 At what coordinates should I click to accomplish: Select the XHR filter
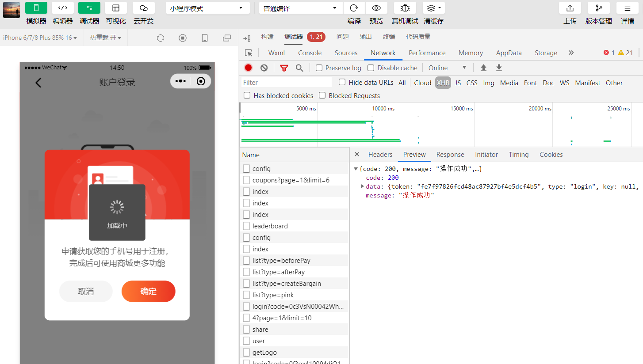click(443, 83)
